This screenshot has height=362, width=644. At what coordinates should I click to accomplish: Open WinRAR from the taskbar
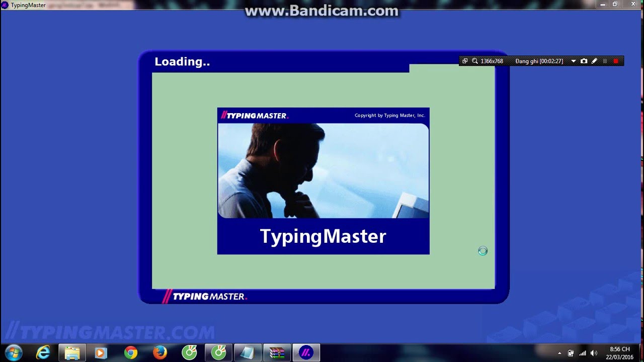(277, 353)
